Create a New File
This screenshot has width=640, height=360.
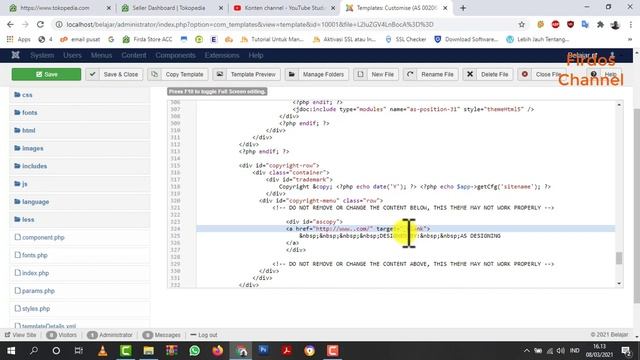pyautogui.click(x=376, y=74)
